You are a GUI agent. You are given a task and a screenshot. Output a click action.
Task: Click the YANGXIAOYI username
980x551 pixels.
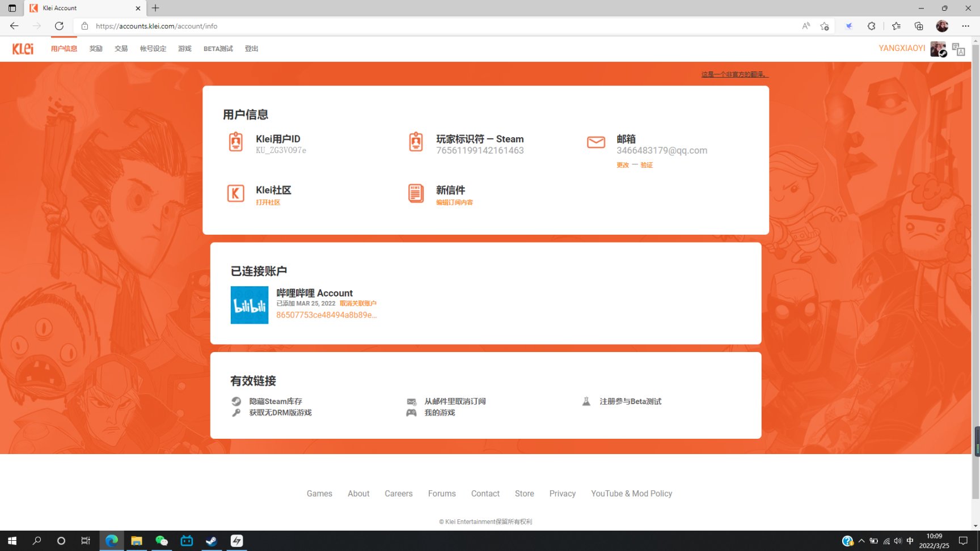[902, 48]
